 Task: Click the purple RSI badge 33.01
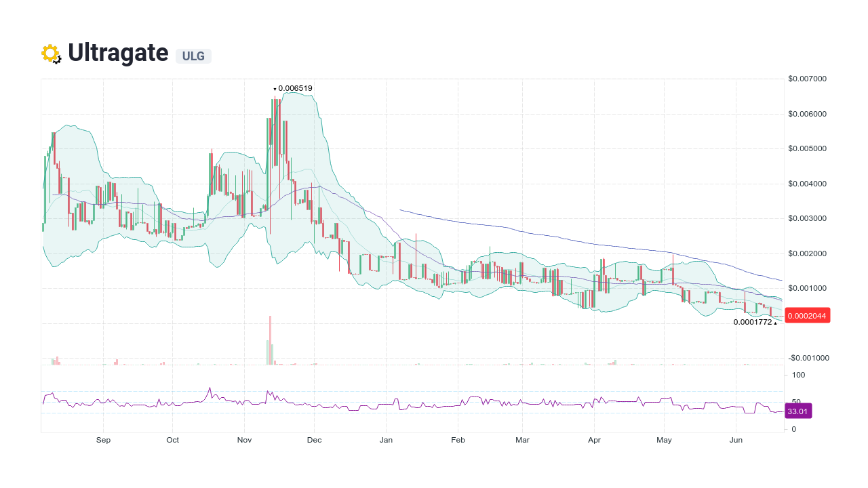pos(798,411)
